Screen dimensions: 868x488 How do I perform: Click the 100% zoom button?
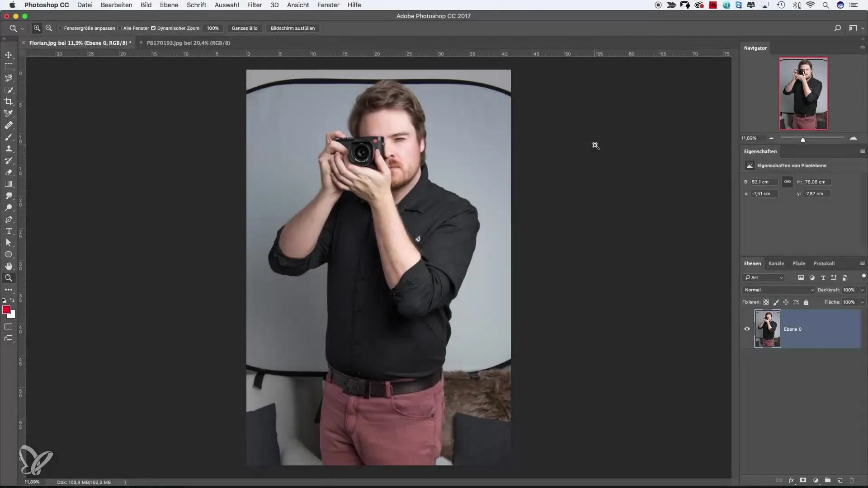coord(213,28)
